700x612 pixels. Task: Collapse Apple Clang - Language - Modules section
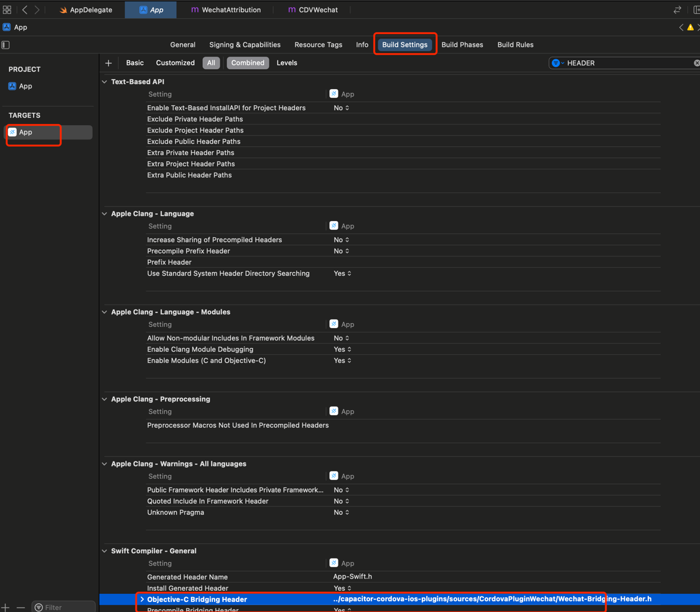pyautogui.click(x=105, y=313)
